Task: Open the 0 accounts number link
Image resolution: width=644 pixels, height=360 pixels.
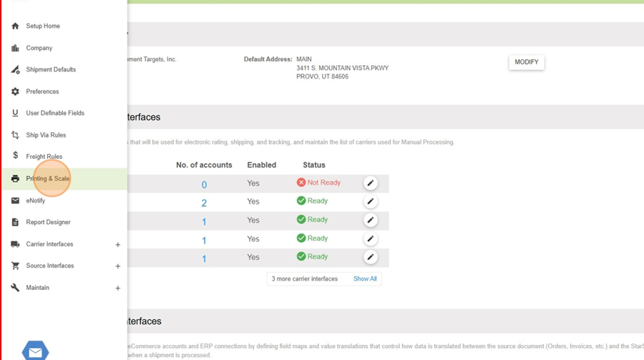Action: [x=204, y=185]
